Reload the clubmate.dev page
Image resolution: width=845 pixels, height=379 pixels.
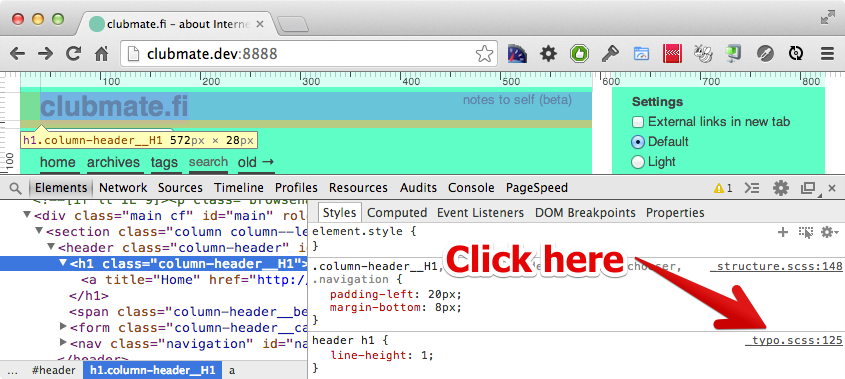tap(73, 53)
